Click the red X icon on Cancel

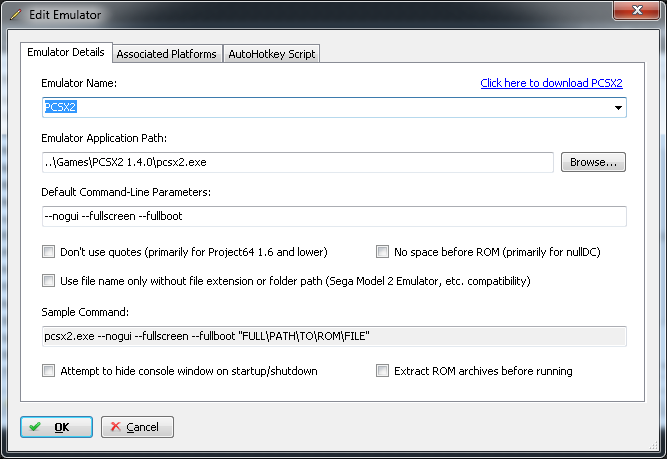pos(115,426)
